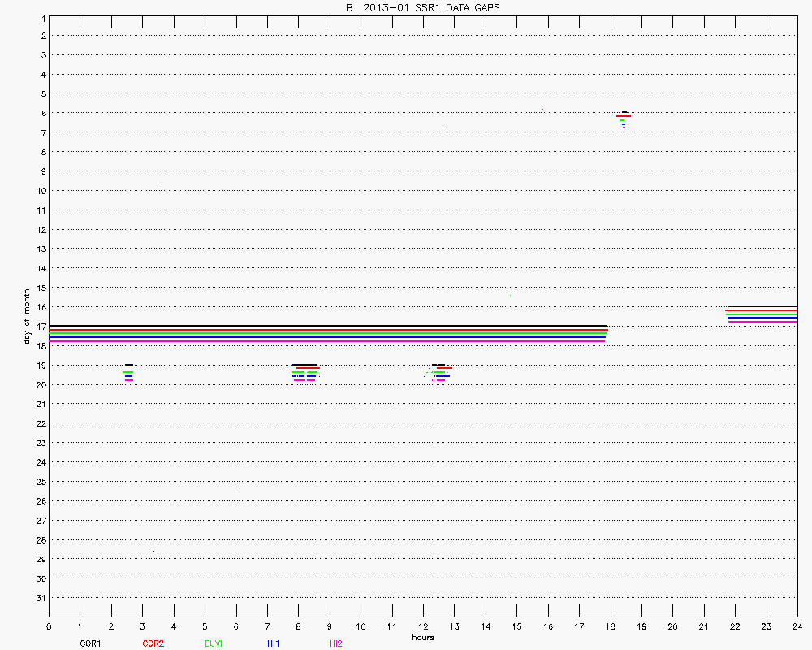The height and width of the screenshot is (650, 812).
Task: Click the magenta HI2 legend label
Action: [335, 643]
